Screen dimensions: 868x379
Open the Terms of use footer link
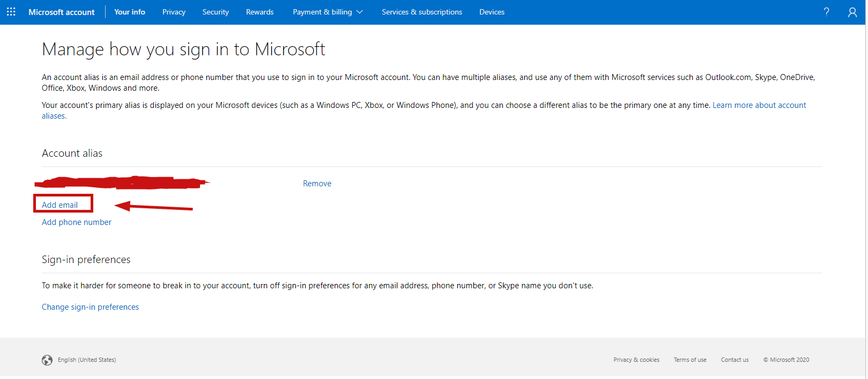(690, 360)
